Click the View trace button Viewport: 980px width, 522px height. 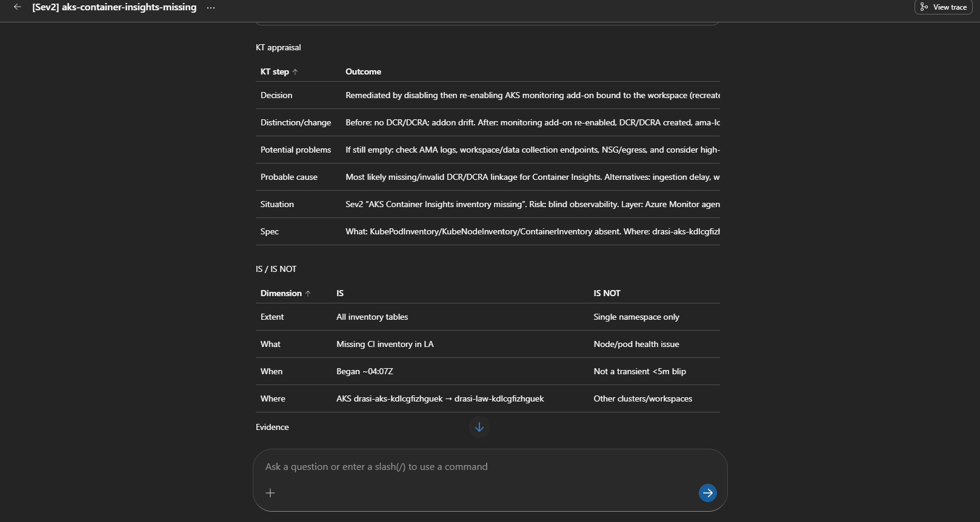tap(944, 7)
